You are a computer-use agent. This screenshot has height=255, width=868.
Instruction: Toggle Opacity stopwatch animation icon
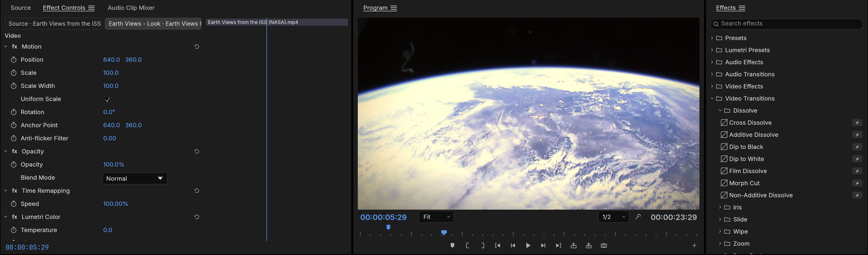point(13,164)
